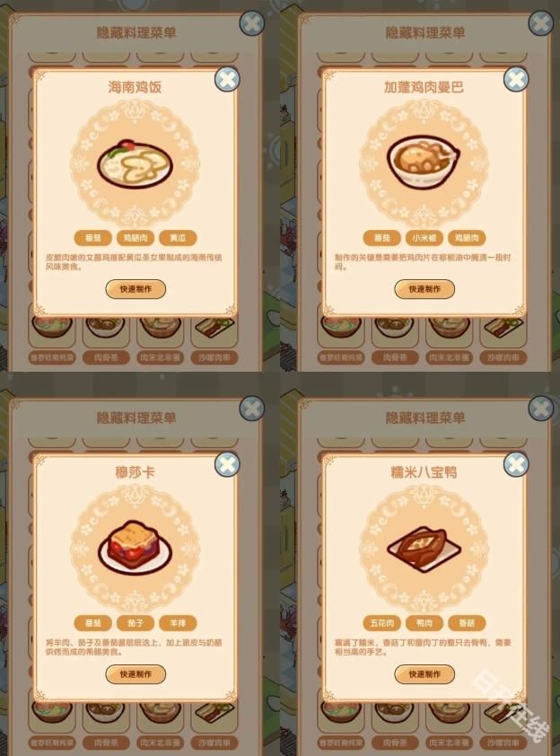The width and height of the screenshot is (560, 756).
Task: Open the 香菇 ingredient tag
Action: pyautogui.click(x=467, y=623)
